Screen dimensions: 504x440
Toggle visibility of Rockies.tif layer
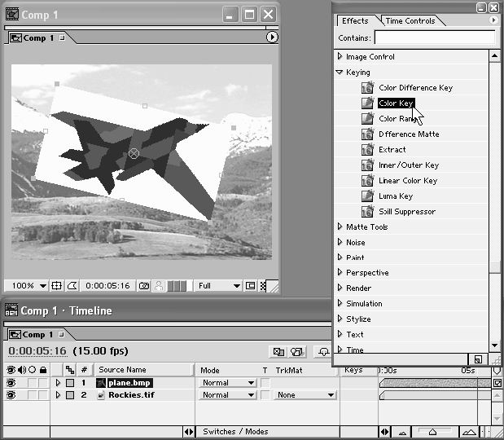[11, 395]
